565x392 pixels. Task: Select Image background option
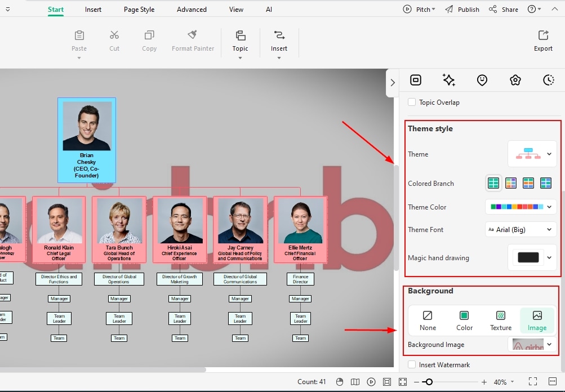click(x=537, y=320)
